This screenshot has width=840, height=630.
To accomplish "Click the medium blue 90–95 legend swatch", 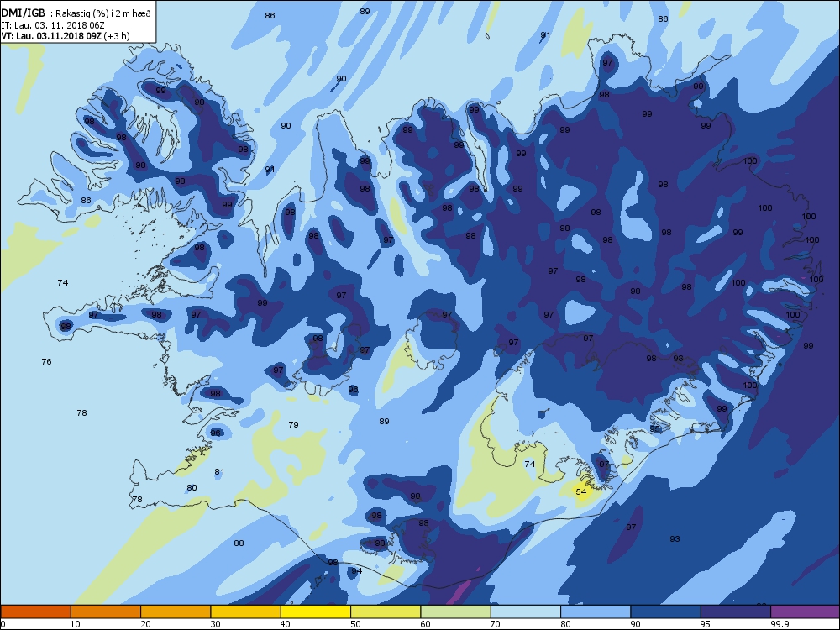I will pos(666,612).
